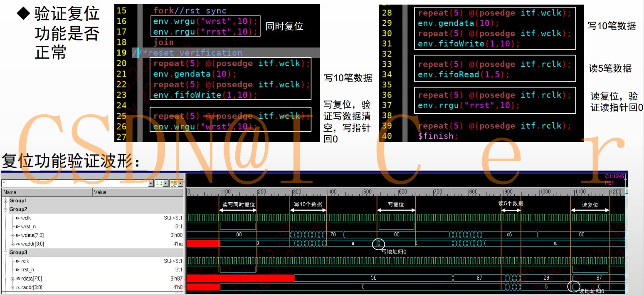
Task: Click the 29 value on the rdata waveform
Action: tap(546, 278)
